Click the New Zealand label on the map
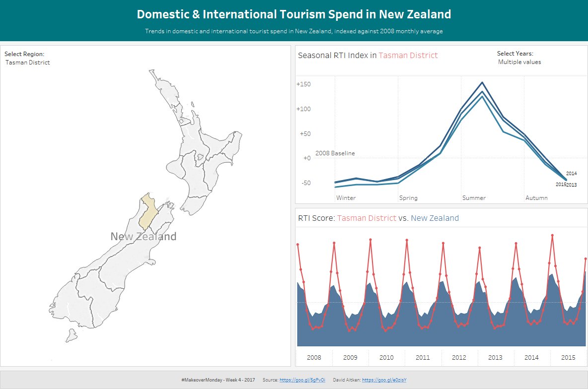This screenshot has width=588, height=389. [x=143, y=237]
